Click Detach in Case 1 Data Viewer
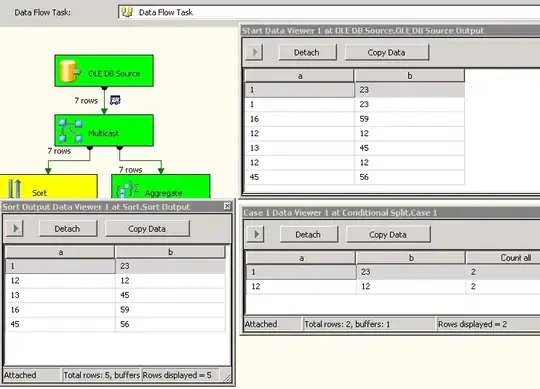 coord(309,234)
